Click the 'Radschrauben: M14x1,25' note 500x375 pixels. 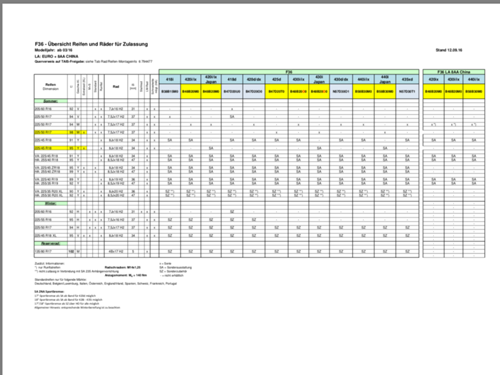click(x=123, y=267)
